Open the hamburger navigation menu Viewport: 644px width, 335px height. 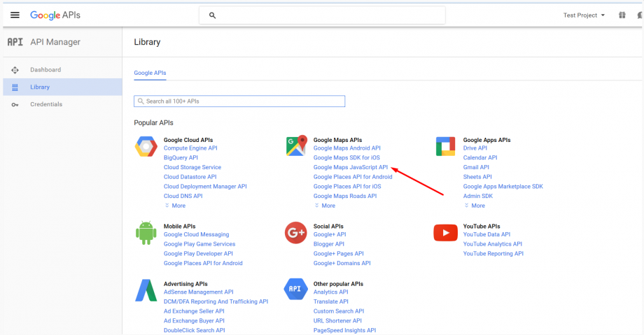tap(15, 15)
